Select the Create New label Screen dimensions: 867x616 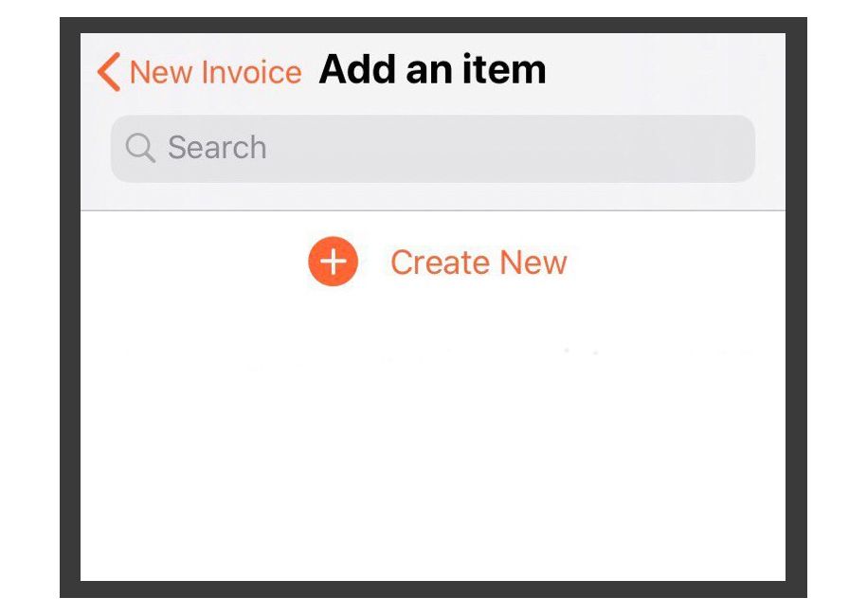tap(479, 263)
